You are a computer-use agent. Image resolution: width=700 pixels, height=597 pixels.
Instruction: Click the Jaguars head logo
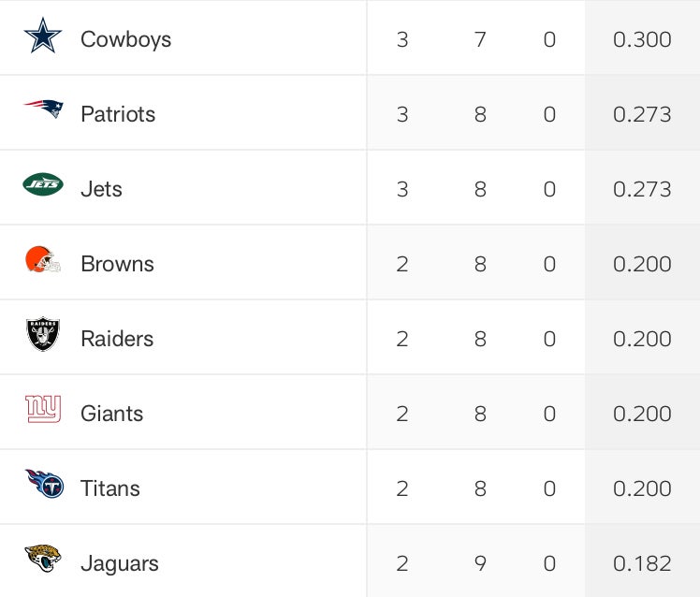coord(43,559)
